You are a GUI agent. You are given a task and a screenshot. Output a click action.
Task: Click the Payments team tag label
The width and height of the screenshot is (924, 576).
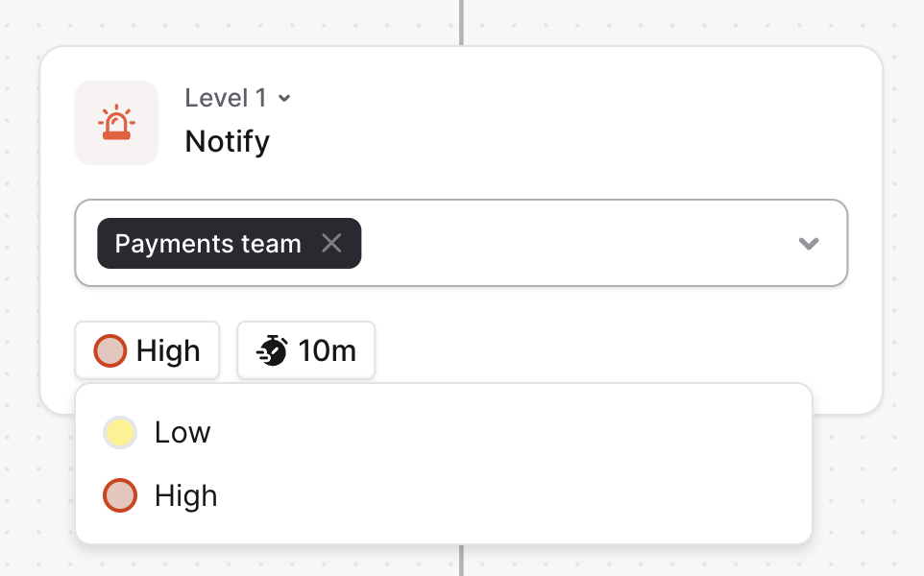(208, 244)
